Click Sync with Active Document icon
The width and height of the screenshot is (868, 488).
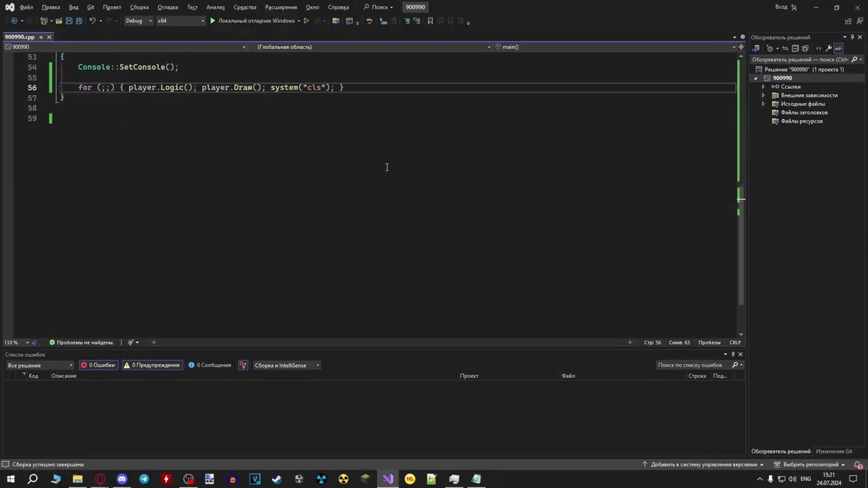[x=785, y=48]
